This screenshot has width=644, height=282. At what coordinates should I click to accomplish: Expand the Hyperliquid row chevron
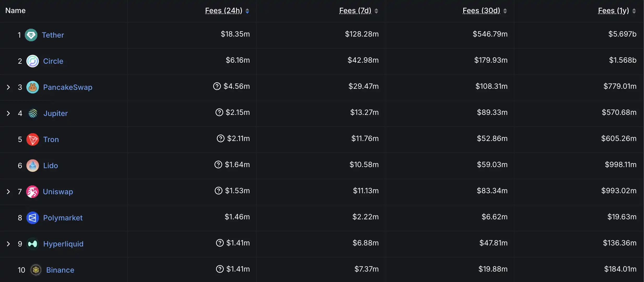click(8, 244)
